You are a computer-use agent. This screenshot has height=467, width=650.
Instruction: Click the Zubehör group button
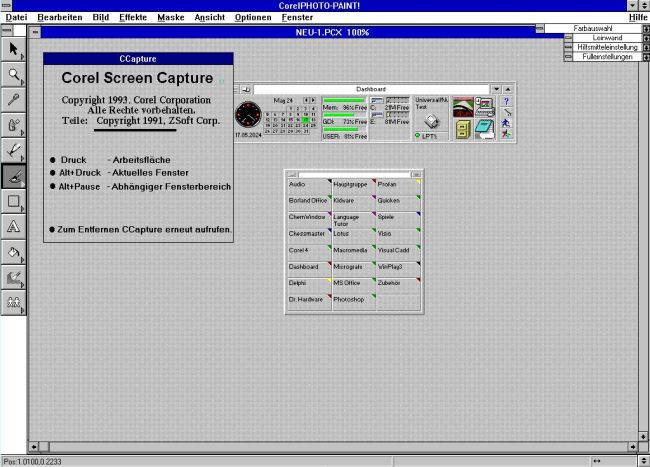pos(398,286)
